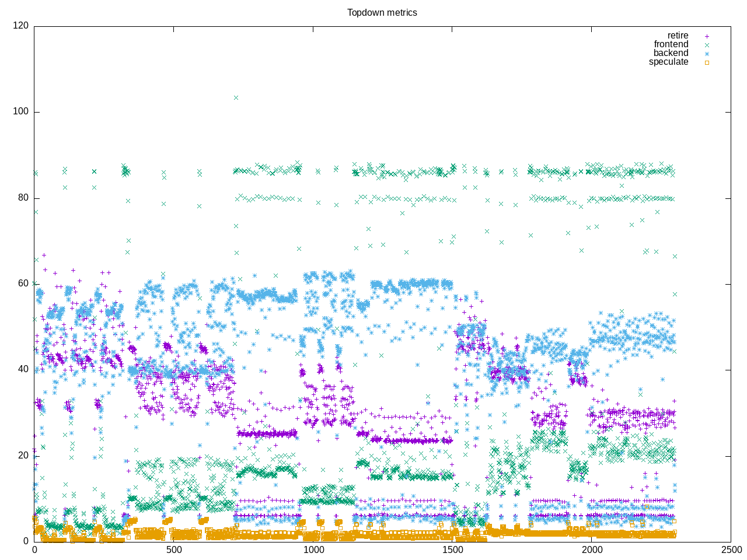This screenshot has width=747, height=560.
Task: Click the 1000 label on the x-axis
Action: pyautogui.click(x=313, y=550)
